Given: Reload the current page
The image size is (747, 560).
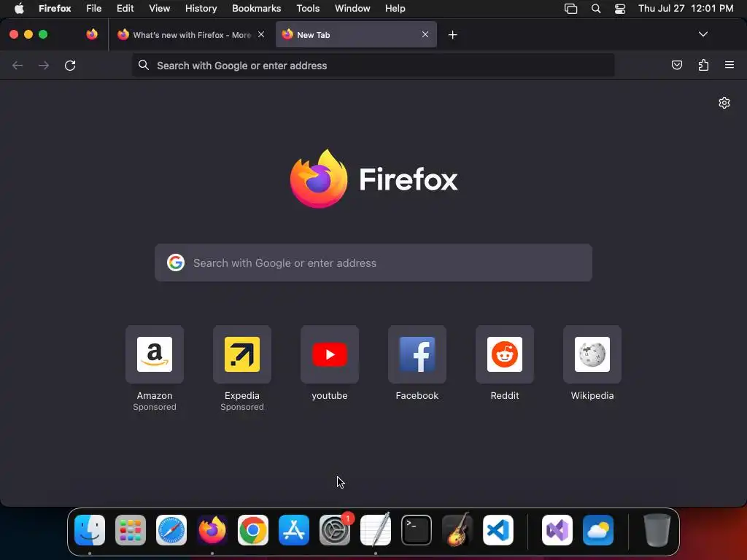Looking at the screenshot, I should (x=70, y=65).
